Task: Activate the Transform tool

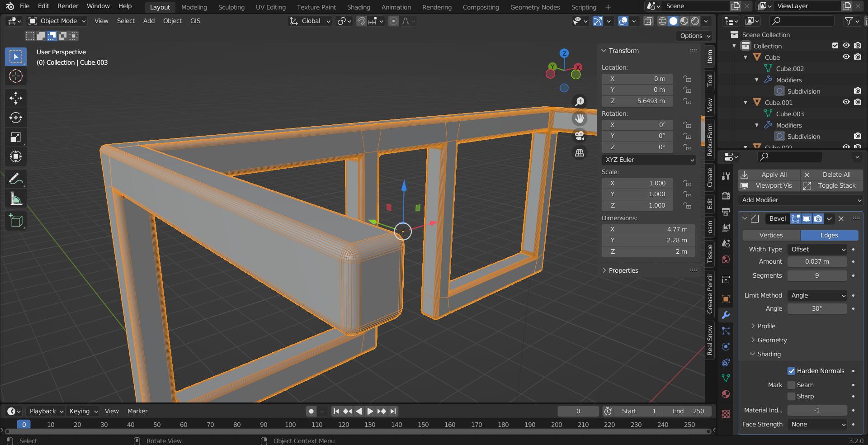Action: [16, 156]
